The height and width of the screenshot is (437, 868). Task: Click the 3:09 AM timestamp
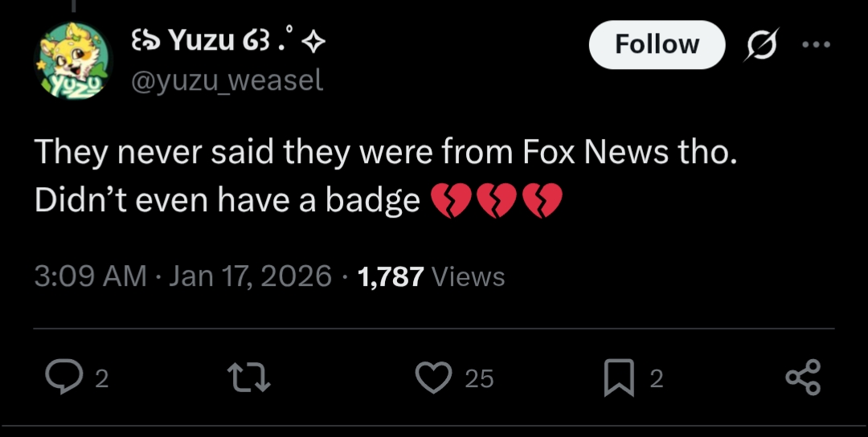[90, 276]
